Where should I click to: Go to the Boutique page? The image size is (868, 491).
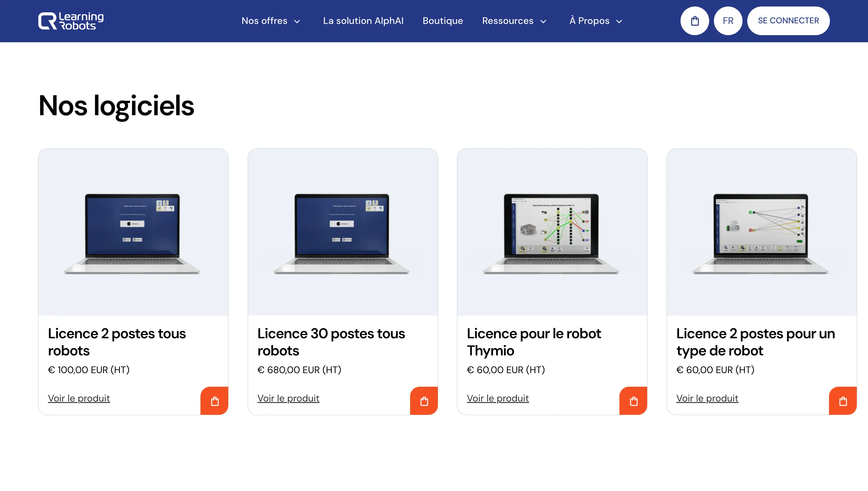[x=443, y=21]
